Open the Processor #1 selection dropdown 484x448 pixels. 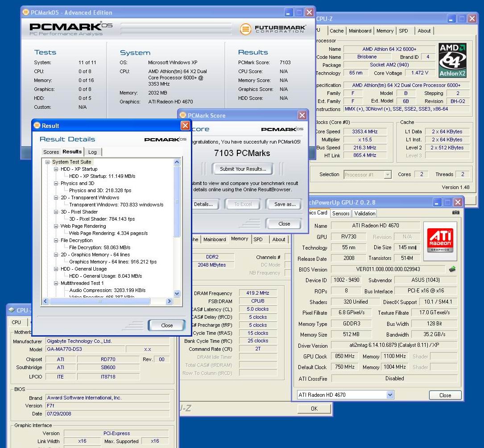point(387,175)
